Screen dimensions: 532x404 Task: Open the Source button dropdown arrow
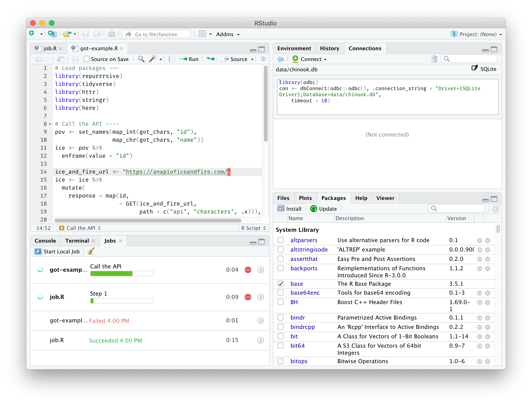coord(252,59)
